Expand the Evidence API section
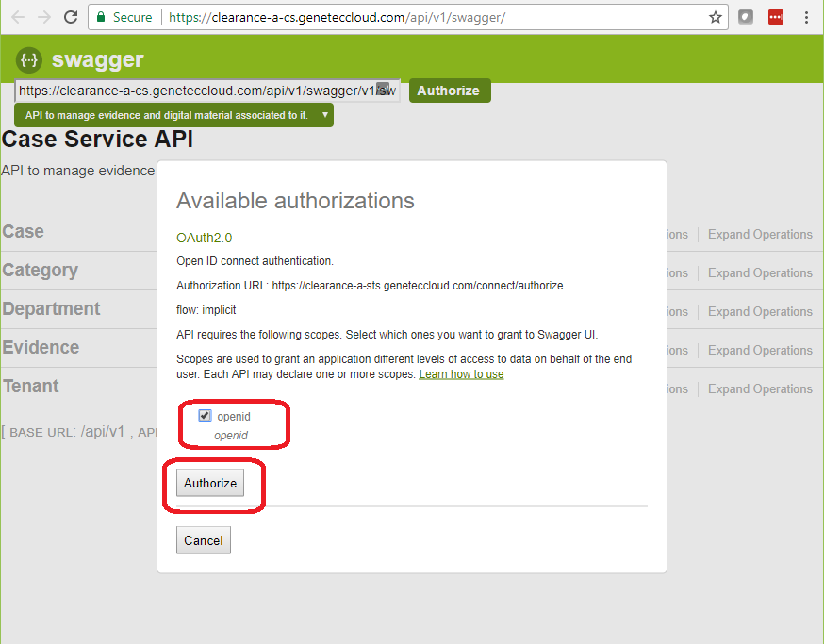Screen dimensions: 824x644 click(x=41, y=348)
